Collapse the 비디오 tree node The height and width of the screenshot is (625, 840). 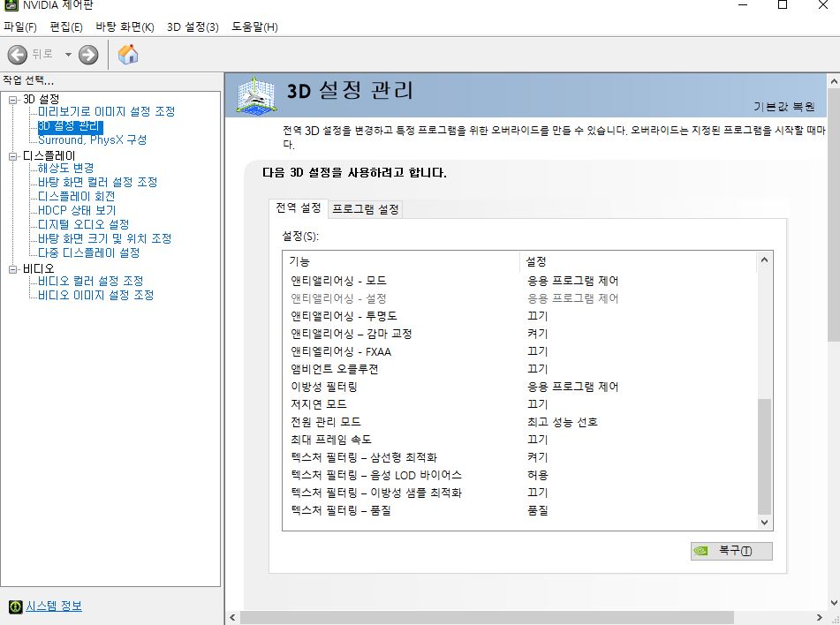tap(13, 269)
